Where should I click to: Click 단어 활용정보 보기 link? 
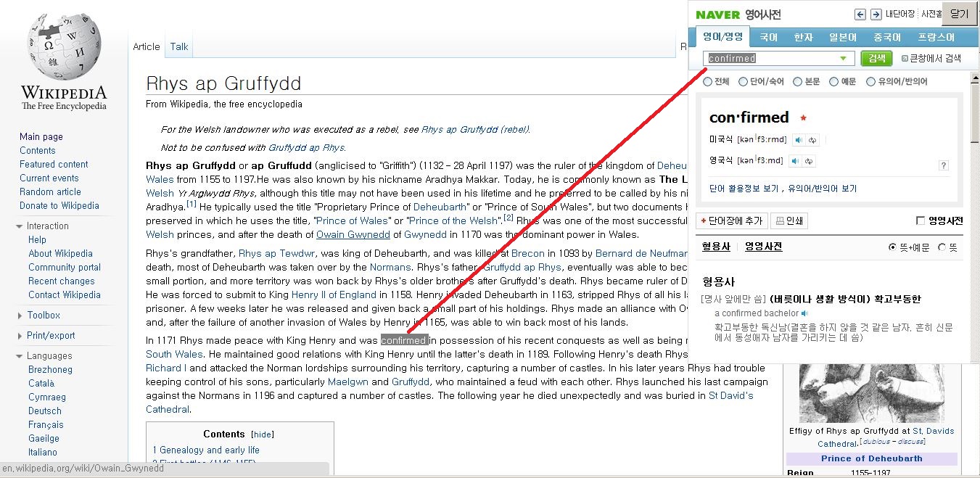point(746,189)
